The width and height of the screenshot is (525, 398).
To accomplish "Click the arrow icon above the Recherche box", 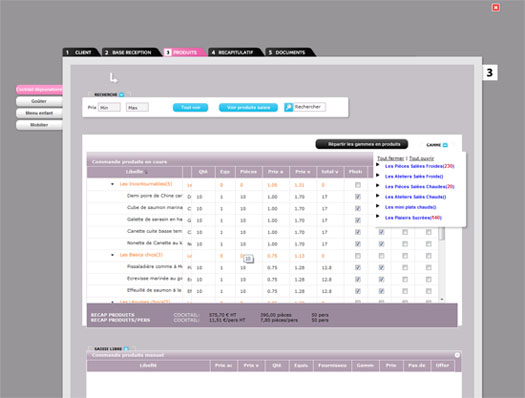I will [113, 78].
